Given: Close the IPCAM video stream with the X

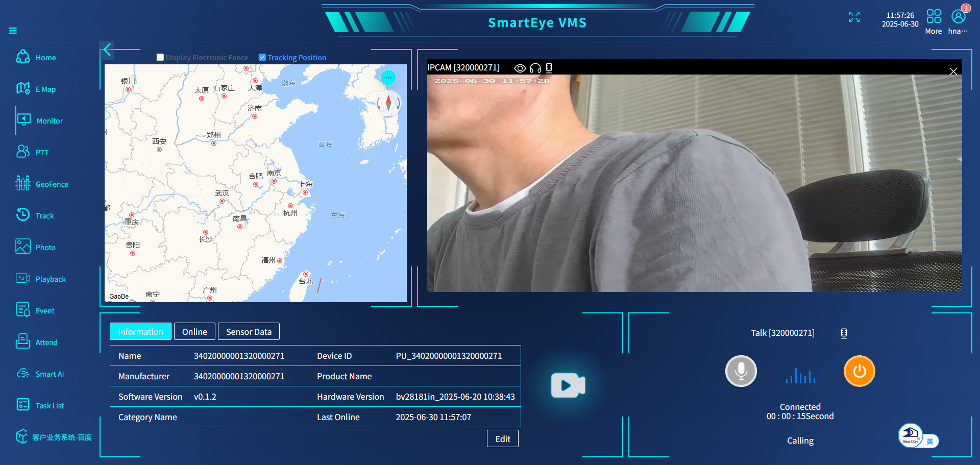Looking at the screenshot, I should (x=953, y=71).
